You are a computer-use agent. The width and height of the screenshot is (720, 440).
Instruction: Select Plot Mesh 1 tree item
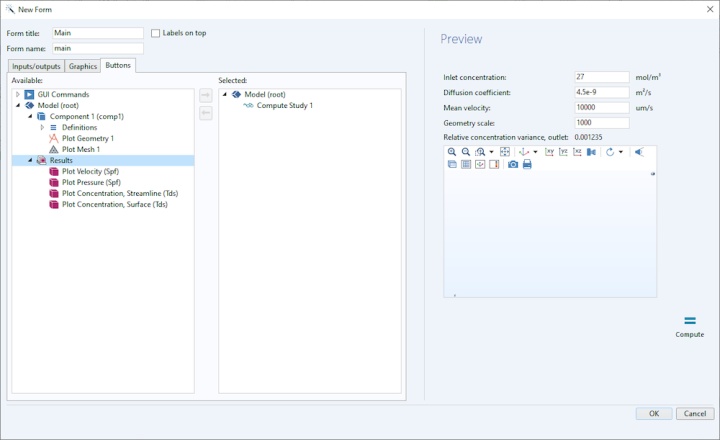81,150
